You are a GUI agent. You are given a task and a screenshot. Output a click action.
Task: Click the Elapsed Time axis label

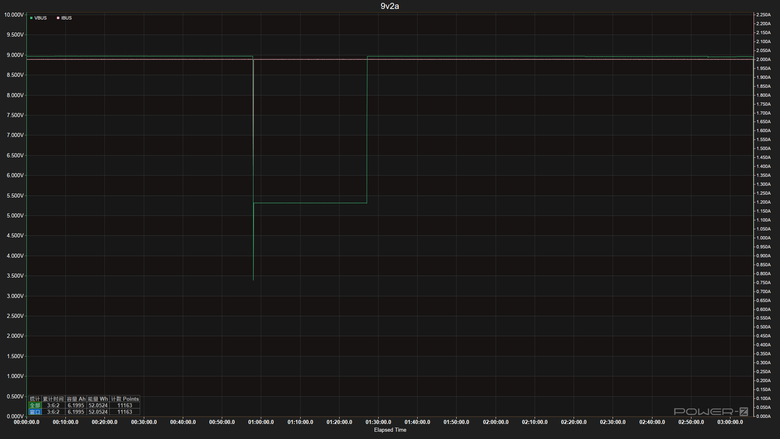coord(390,430)
